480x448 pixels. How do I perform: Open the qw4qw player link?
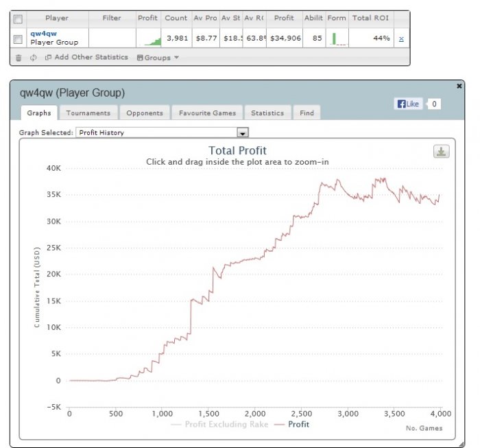[43, 34]
